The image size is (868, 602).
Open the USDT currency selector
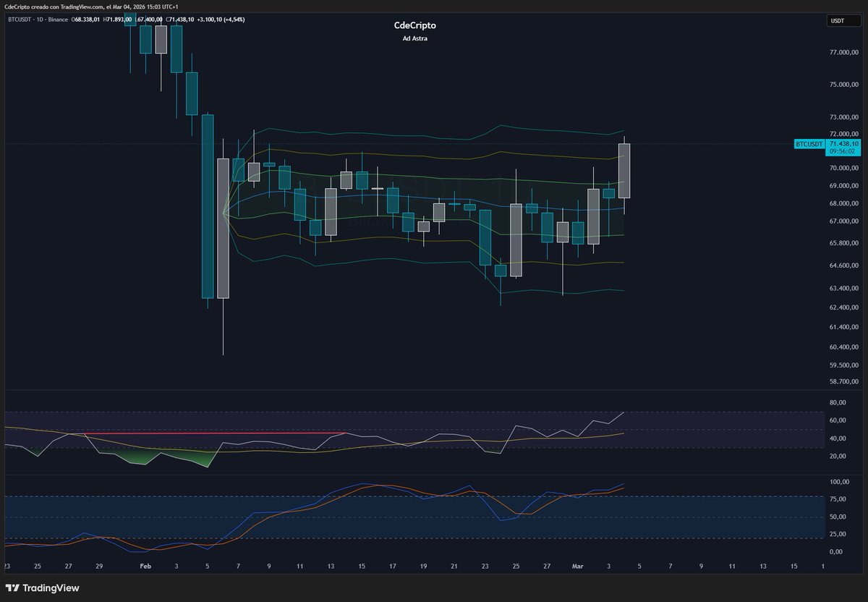(844, 21)
